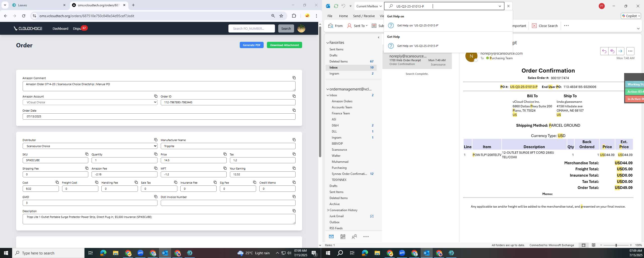Click the Chrome extensions puzzle icon
Viewport: 644px width, 258px height.
click(x=294, y=16)
